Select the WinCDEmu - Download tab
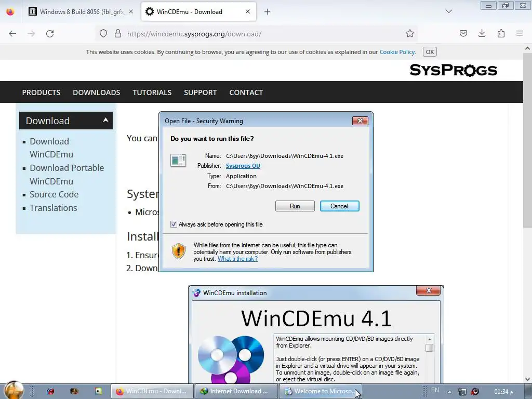 click(x=198, y=11)
